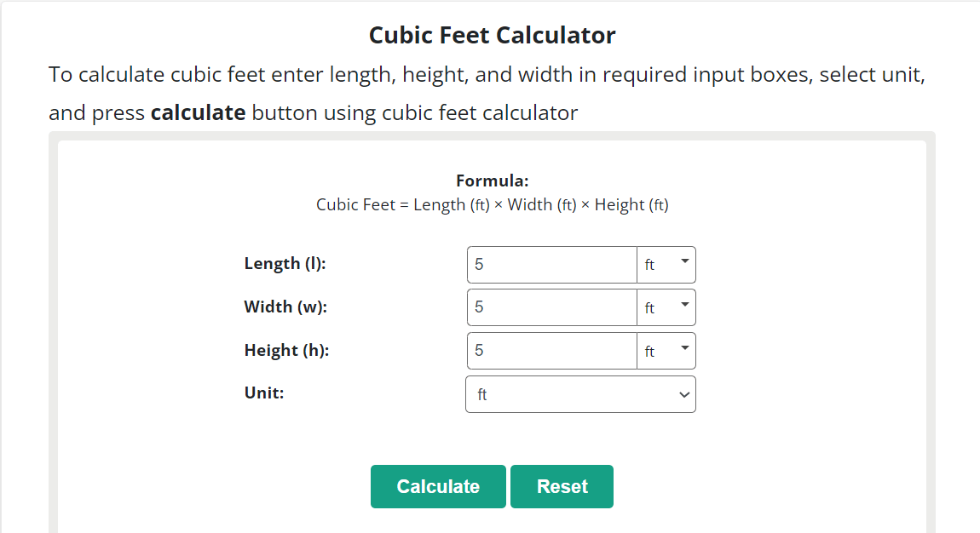Select the Length (l) field label
The image size is (980, 533).
(x=285, y=263)
